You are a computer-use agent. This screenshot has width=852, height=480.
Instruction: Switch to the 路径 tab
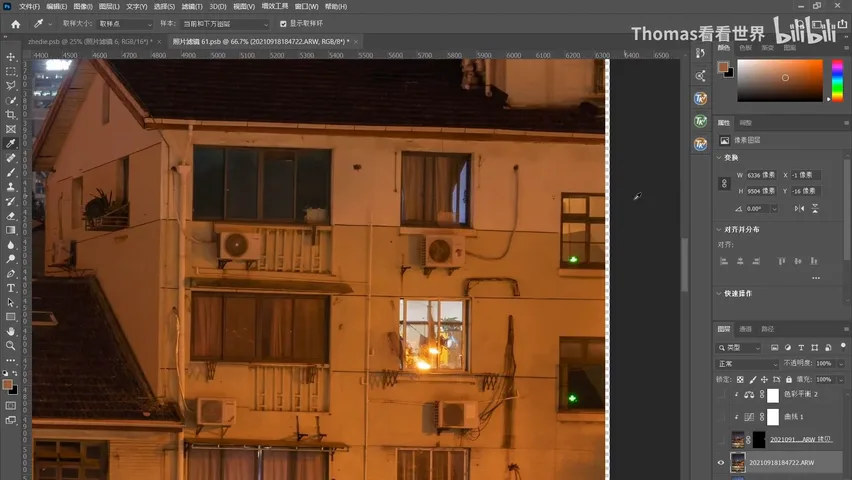click(x=767, y=329)
